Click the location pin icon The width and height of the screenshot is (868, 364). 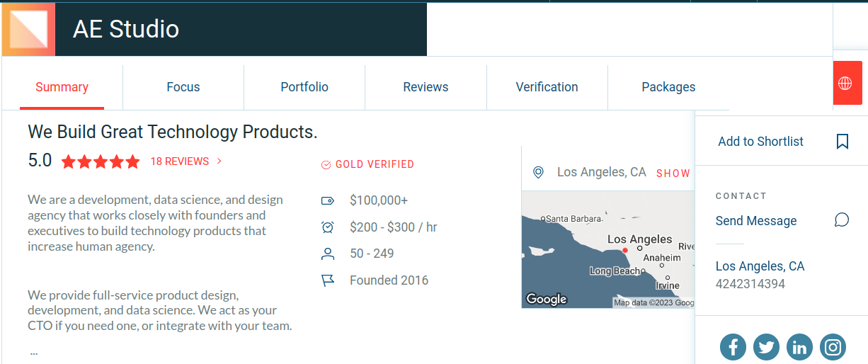(538, 172)
